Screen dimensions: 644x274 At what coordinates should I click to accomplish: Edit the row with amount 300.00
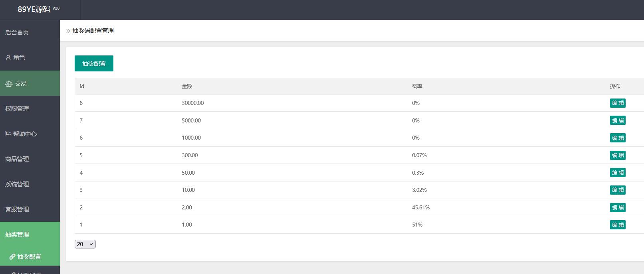(x=618, y=155)
